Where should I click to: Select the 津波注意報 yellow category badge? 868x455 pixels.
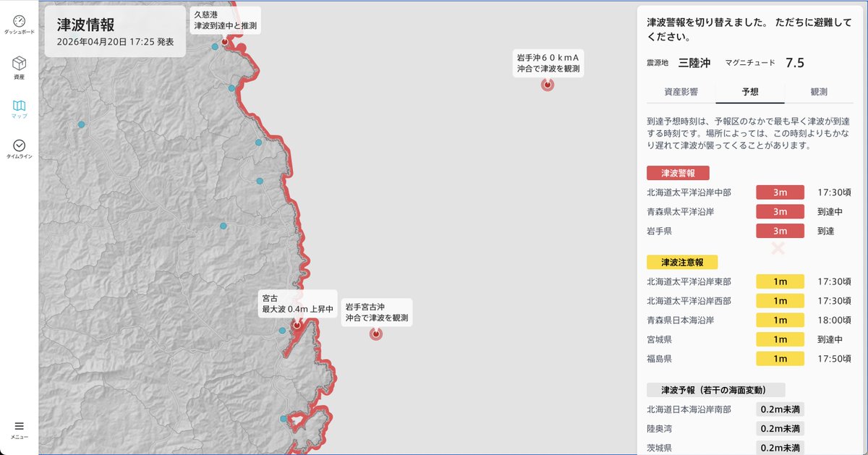pos(682,262)
